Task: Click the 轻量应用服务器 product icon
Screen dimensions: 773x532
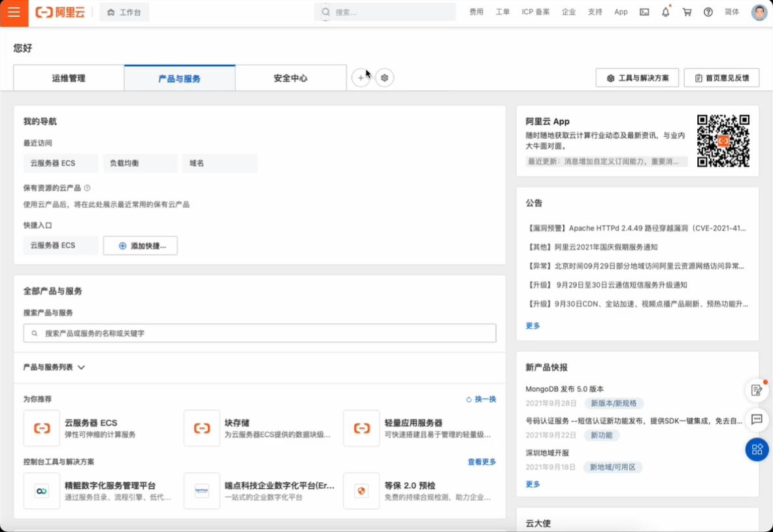Action: (361, 429)
